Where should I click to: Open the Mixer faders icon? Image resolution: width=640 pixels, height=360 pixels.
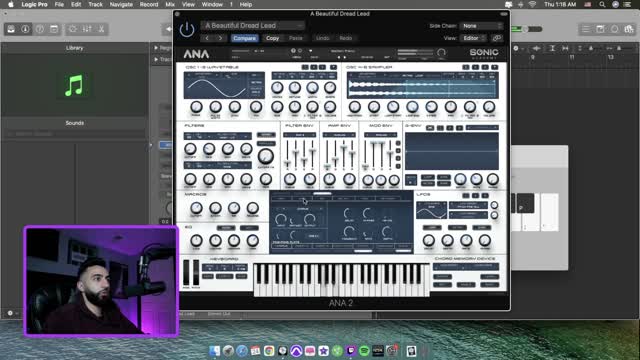tap(87, 29)
